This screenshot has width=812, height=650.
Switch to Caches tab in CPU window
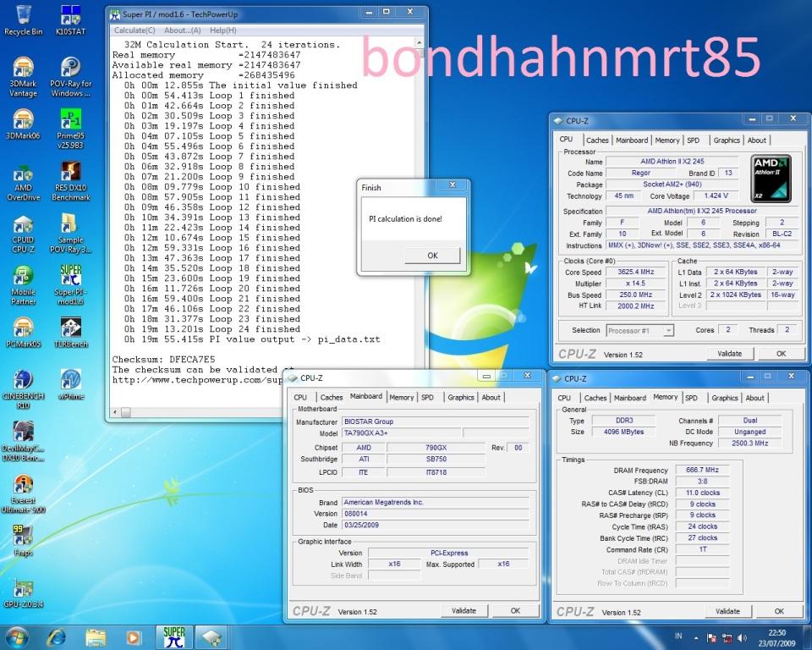[x=597, y=140]
